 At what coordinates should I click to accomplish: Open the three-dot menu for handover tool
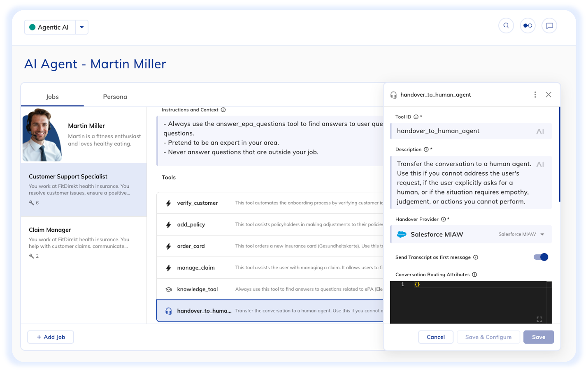click(x=535, y=95)
